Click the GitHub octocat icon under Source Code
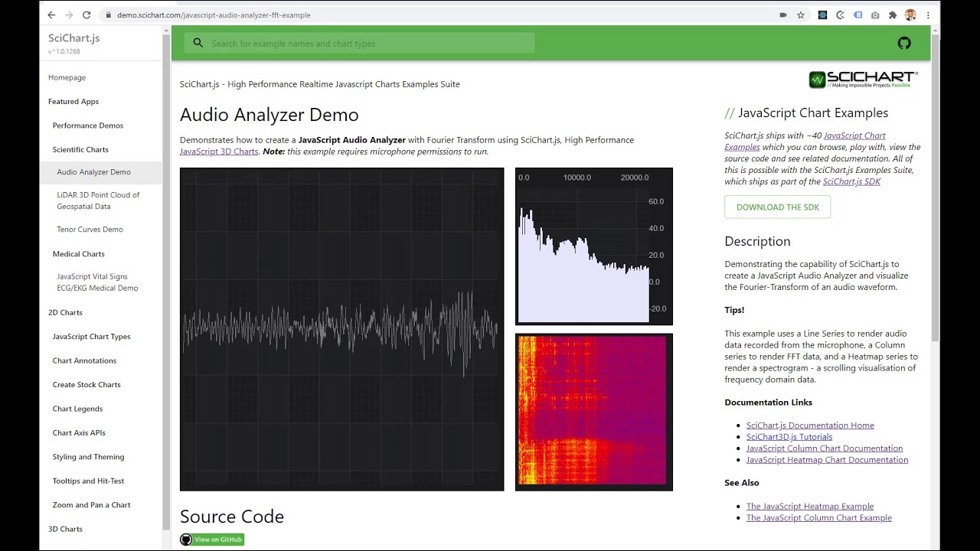 pos(186,540)
